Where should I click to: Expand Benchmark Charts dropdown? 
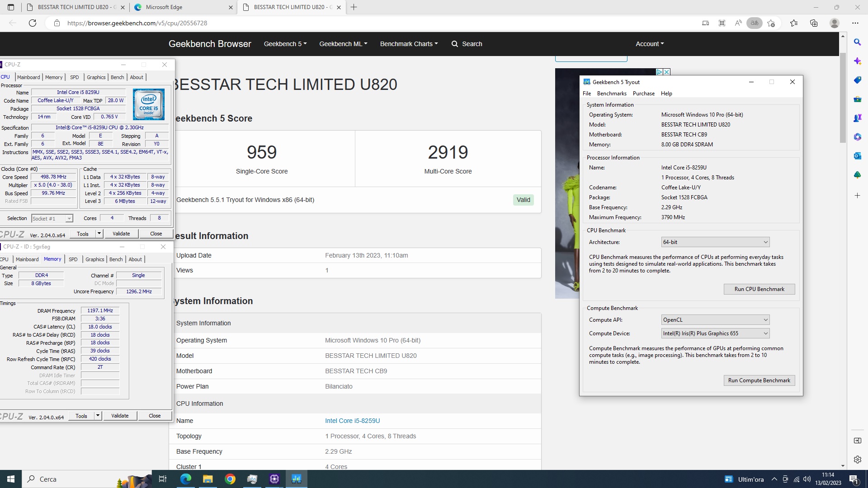point(409,44)
